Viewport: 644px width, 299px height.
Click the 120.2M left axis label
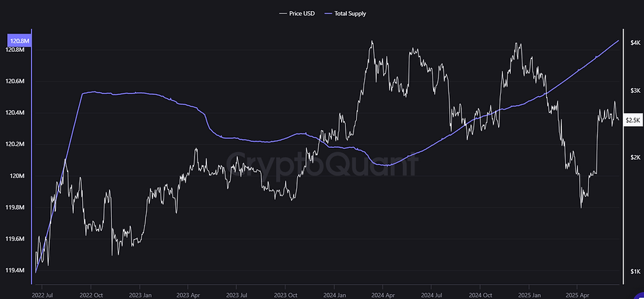[16, 145]
